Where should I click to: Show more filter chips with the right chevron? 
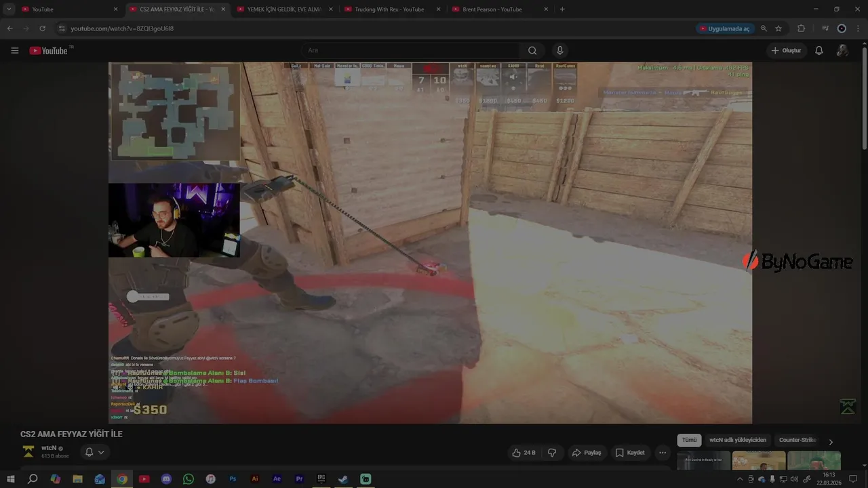pos(831,441)
